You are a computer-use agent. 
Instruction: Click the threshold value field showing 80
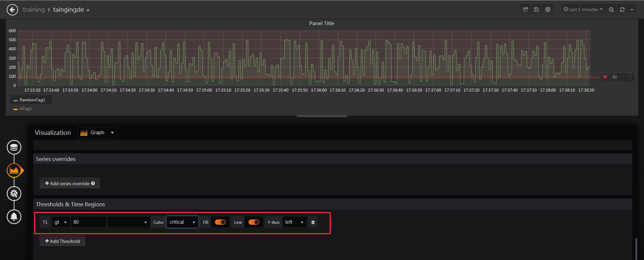(x=88, y=222)
